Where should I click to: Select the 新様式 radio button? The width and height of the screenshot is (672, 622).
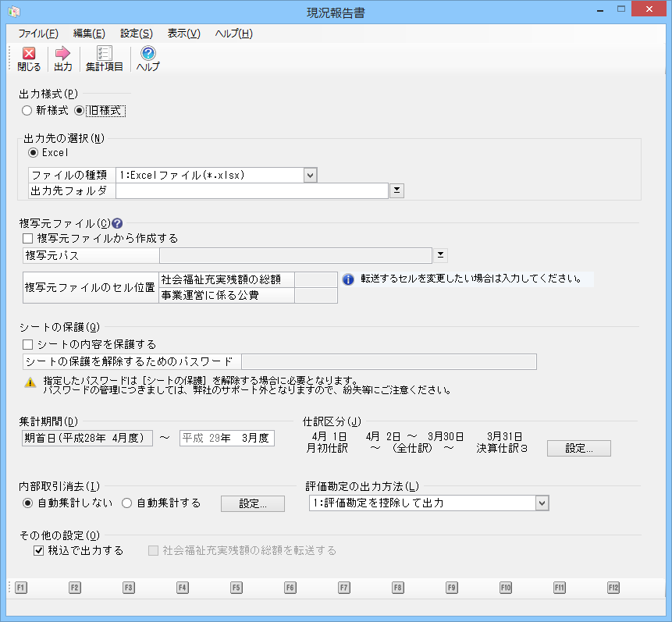[x=27, y=111]
